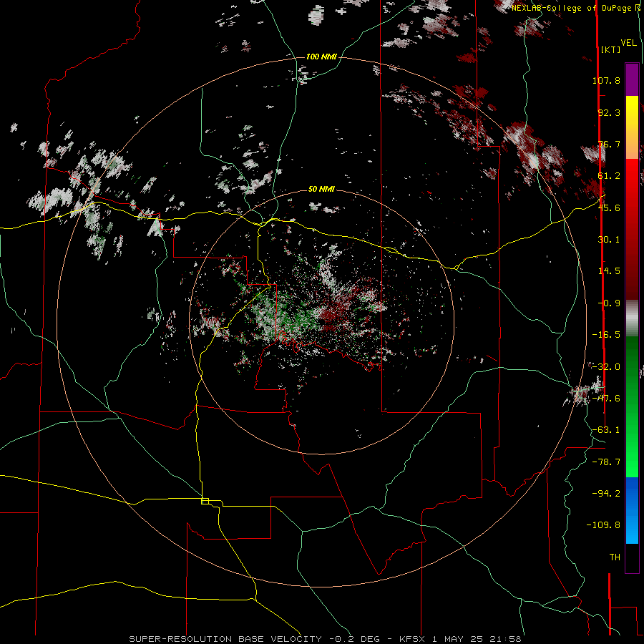The height and width of the screenshot is (644, 644).
Task: Click the 50 NMI range ring label
Action: [x=321, y=189]
